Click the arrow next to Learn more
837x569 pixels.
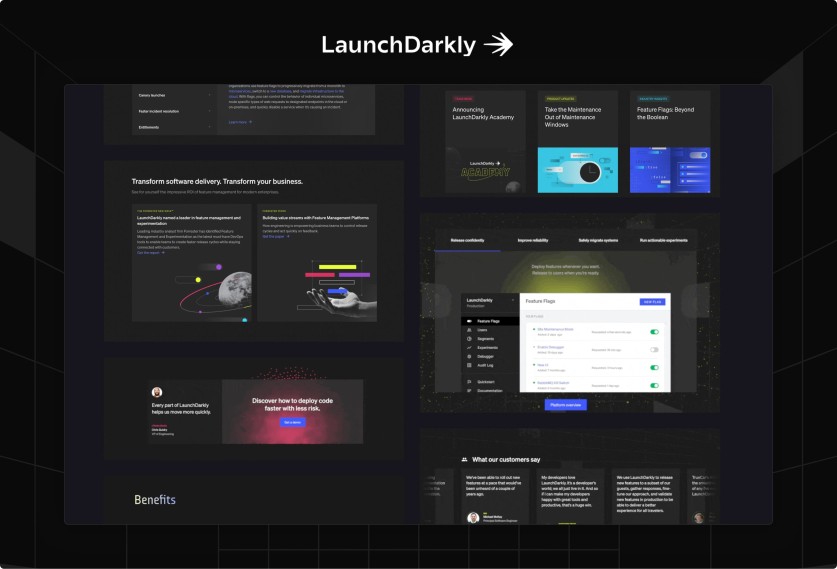[x=250, y=122]
